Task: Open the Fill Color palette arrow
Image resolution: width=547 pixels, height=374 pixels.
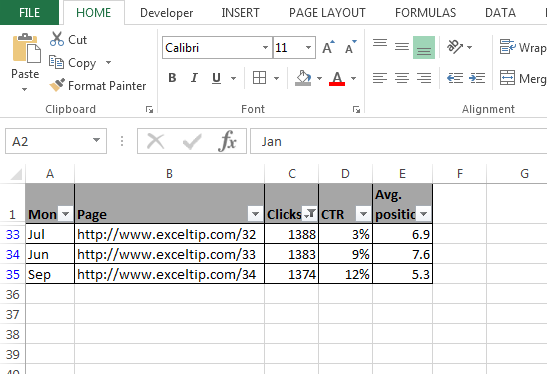Action: (x=319, y=78)
